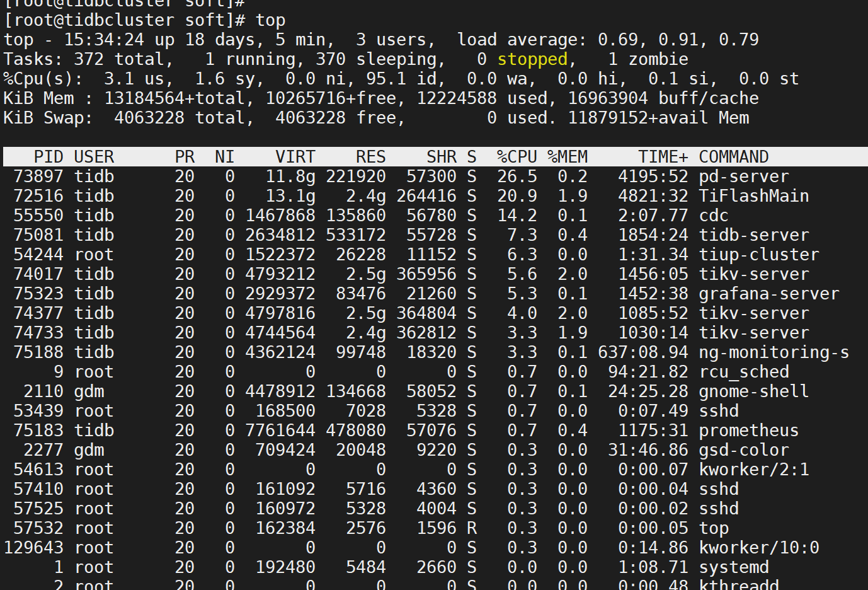Select PID 74377
The height and width of the screenshot is (590, 868).
click(x=38, y=313)
